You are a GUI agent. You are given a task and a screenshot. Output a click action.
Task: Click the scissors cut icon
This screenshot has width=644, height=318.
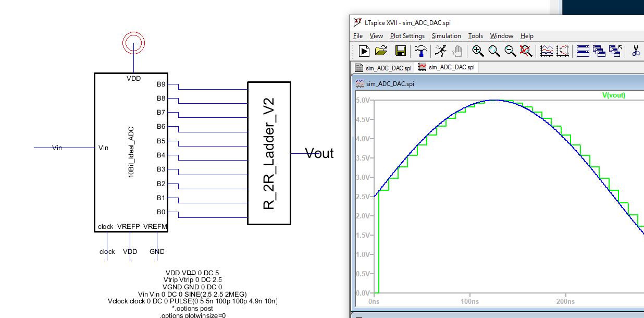pos(636,51)
